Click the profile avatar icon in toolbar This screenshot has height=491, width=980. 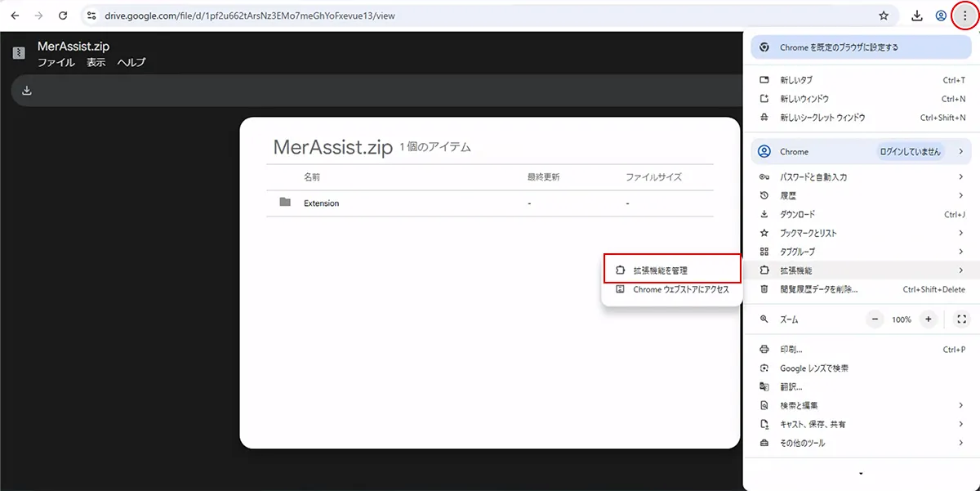[x=941, y=16]
